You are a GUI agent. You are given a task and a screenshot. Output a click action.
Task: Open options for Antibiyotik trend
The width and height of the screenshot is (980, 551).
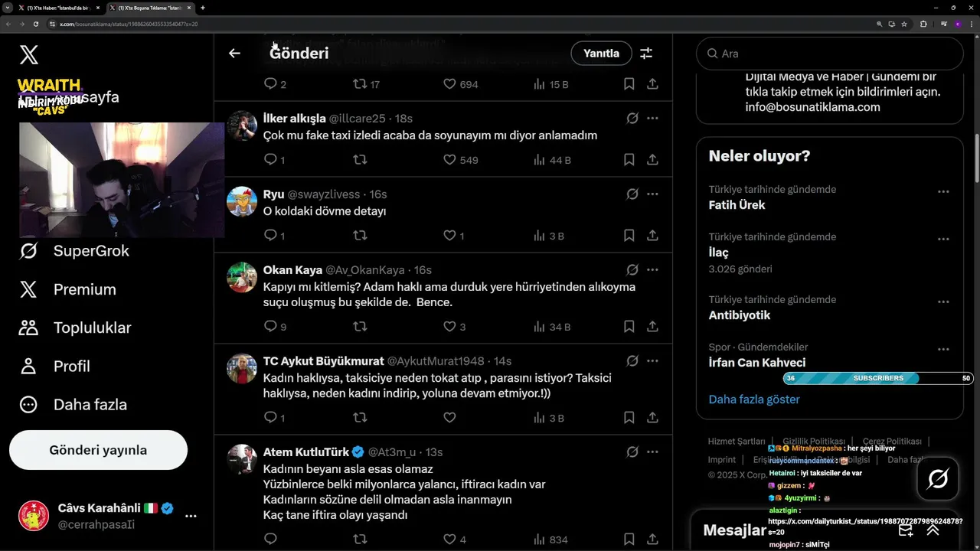[943, 302]
